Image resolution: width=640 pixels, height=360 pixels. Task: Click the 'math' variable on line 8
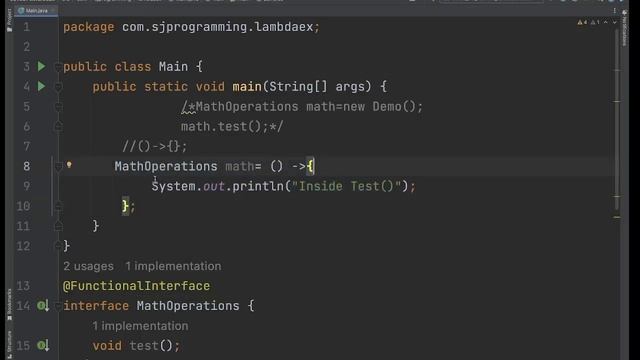tap(240, 166)
